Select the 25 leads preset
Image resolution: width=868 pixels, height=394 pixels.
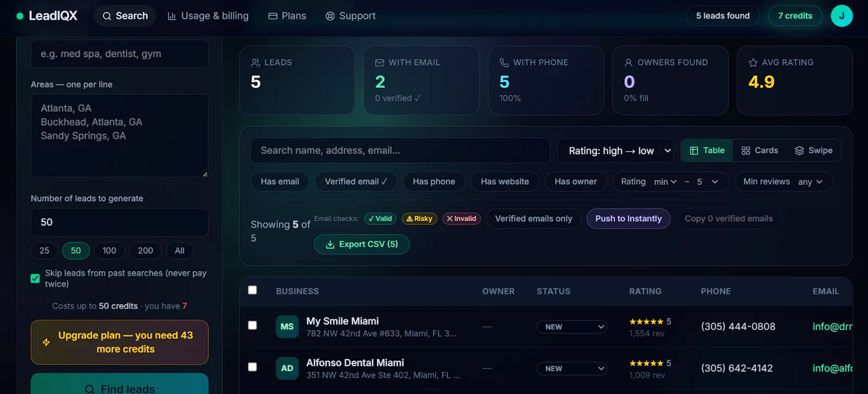(x=44, y=250)
